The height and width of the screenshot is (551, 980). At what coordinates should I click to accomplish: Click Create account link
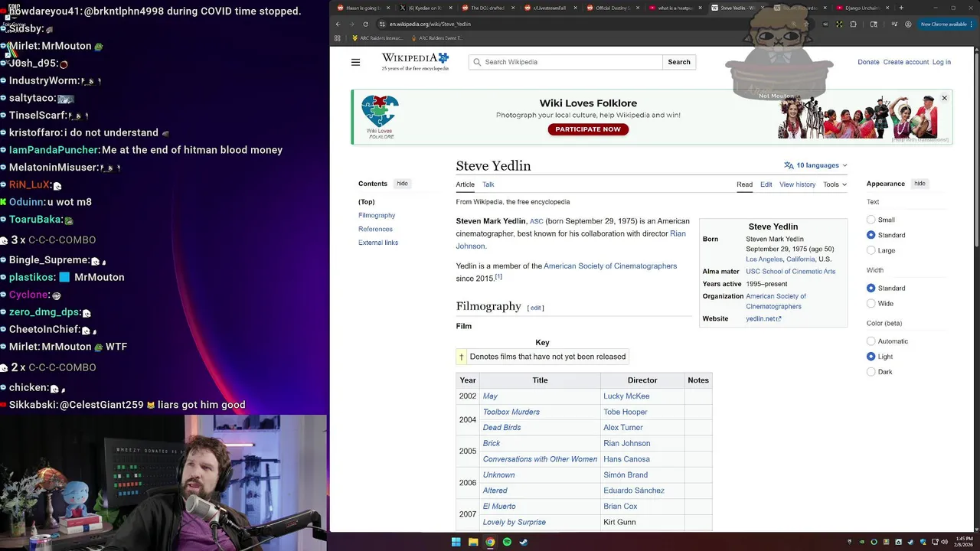pos(906,62)
